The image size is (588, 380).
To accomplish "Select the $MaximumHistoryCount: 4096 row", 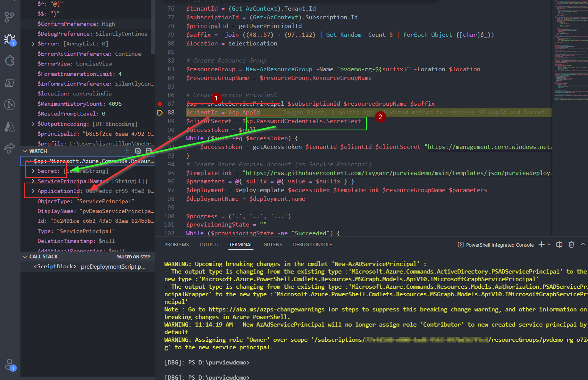I will [x=88, y=104].
